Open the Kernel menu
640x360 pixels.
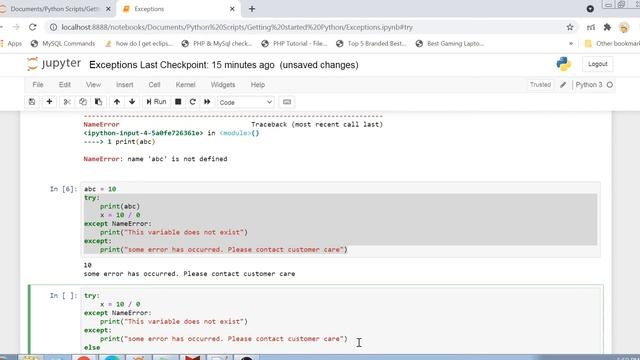(185, 85)
